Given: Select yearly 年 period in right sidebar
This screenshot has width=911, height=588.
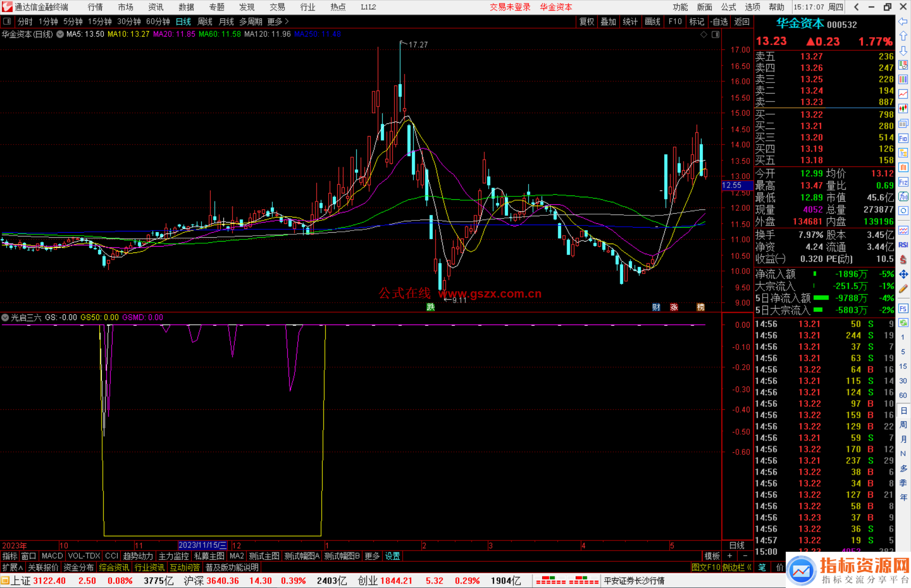Looking at the screenshot, I should [x=903, y=497].
